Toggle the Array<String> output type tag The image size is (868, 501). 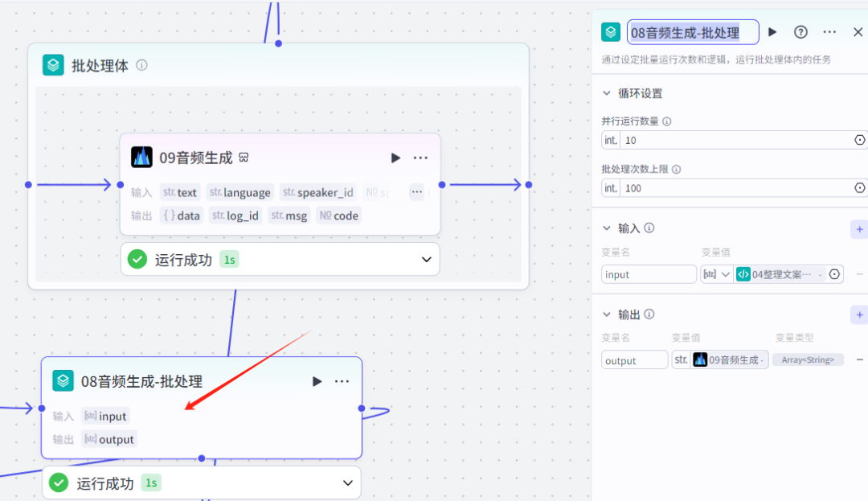pyautogui.click(x=808, y=359)
